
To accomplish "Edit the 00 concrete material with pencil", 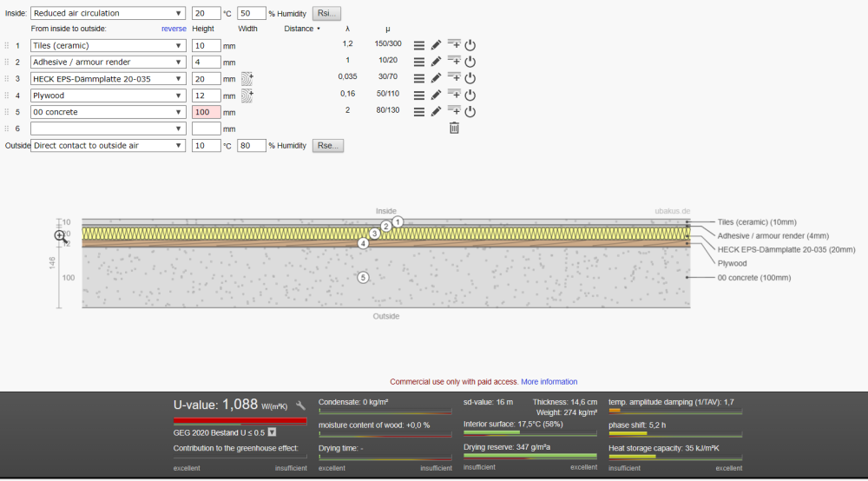I will [x=437, y=111].
